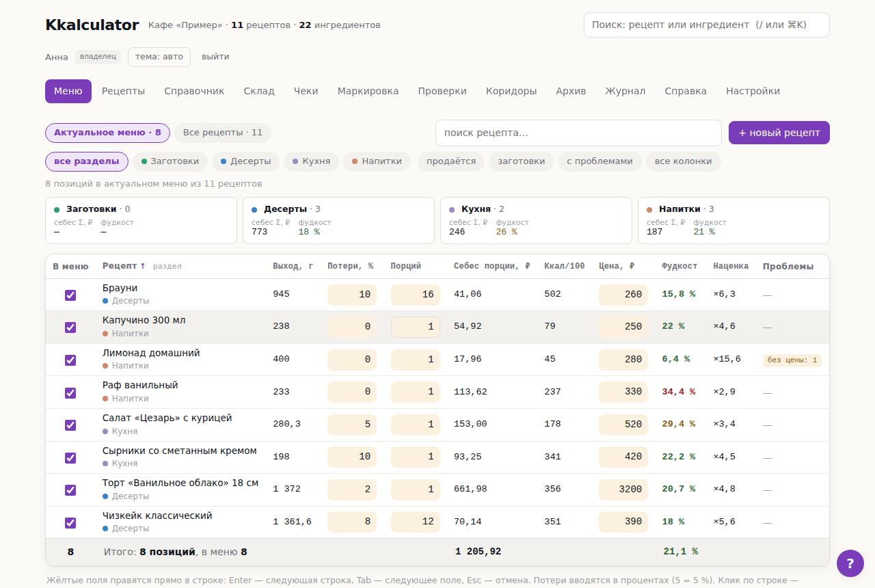The width and height of the screenshot is (875, 588).
Task: Switch theme with тема: авто button
Action: pos(159,57)
